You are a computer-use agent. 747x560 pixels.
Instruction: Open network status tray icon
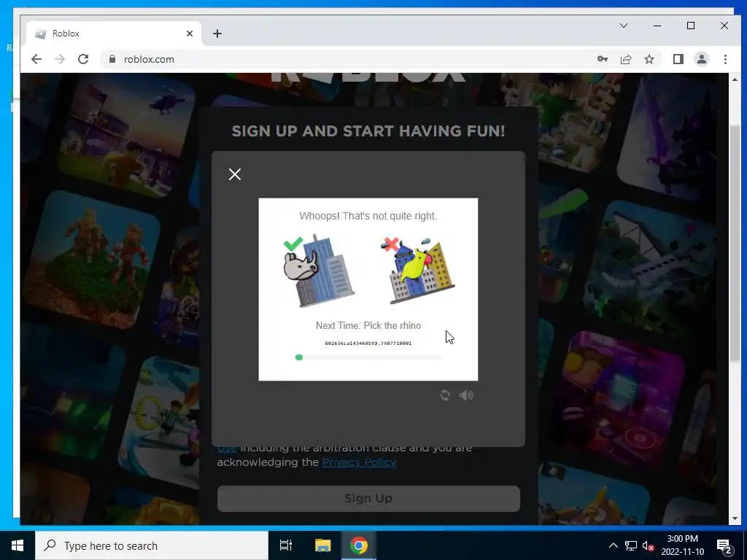pos(631,545)
